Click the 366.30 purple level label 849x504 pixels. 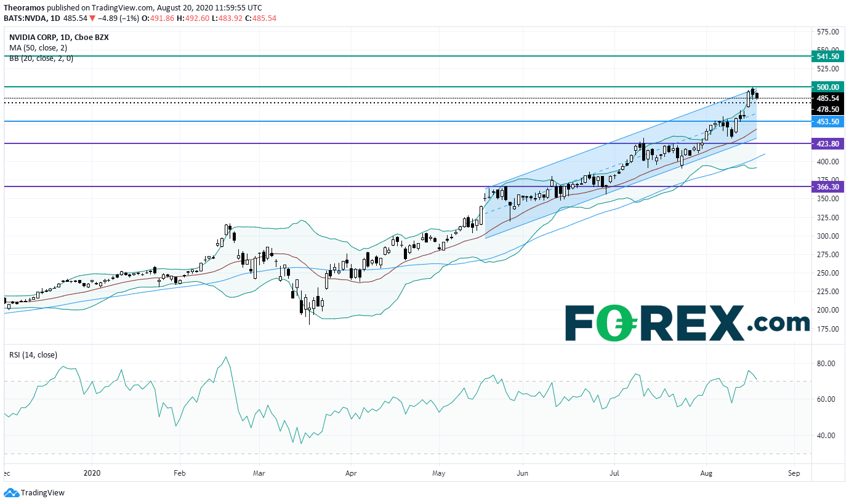pos(827,186)
